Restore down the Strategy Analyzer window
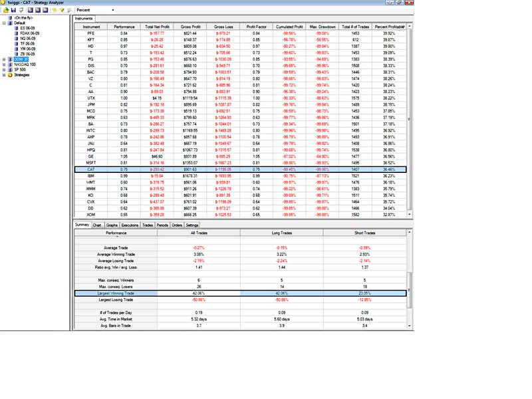 click(400, 3)
